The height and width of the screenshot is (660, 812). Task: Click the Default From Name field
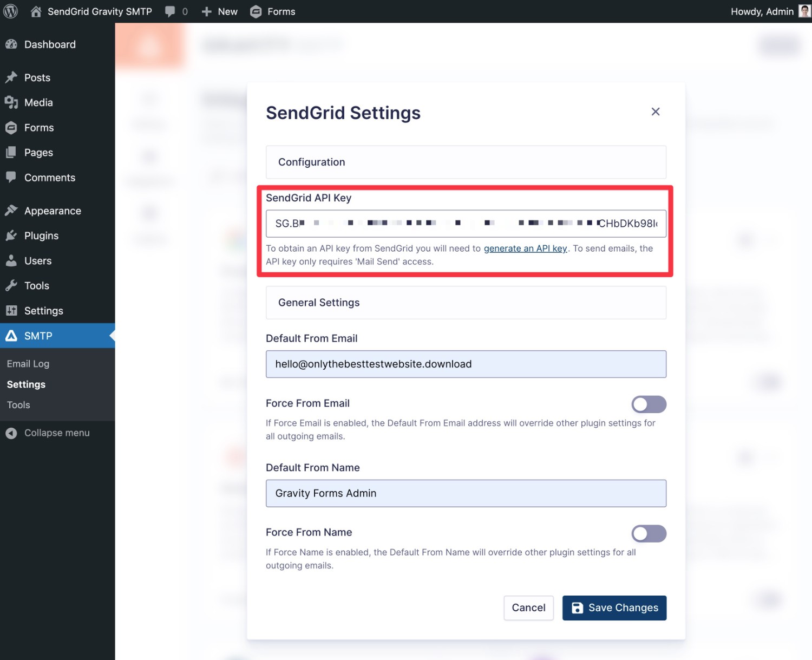pyautogui.click(x=466, y=493)
